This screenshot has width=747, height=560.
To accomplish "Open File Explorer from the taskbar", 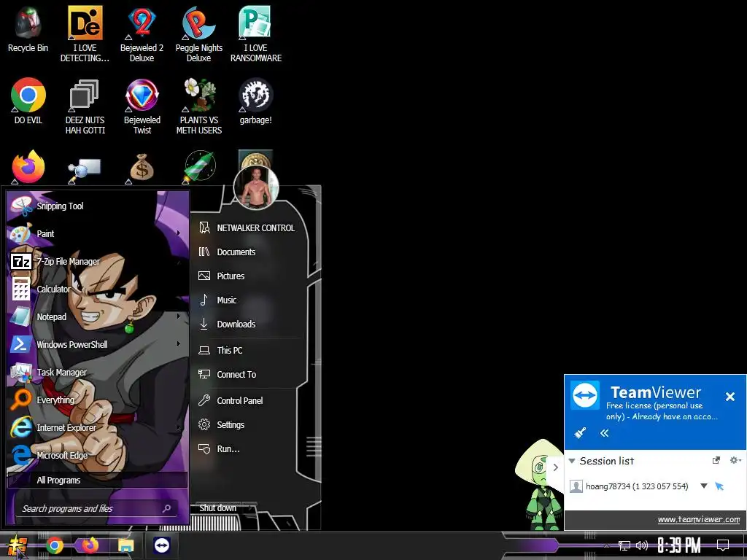I will tap(126, 545).
